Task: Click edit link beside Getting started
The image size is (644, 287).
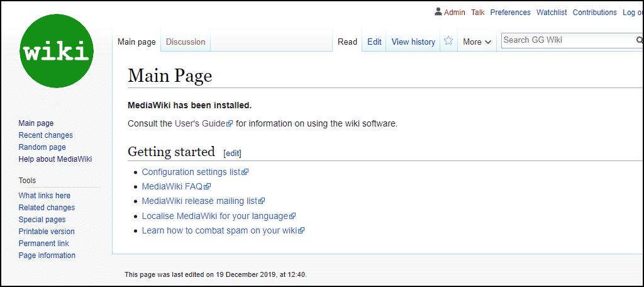Action: pyautogui.click(x=232, y=154)
